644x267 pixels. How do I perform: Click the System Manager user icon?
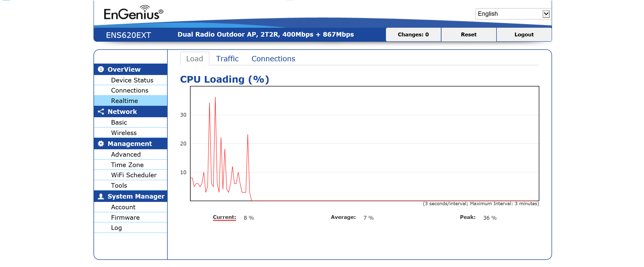point(101,196)
